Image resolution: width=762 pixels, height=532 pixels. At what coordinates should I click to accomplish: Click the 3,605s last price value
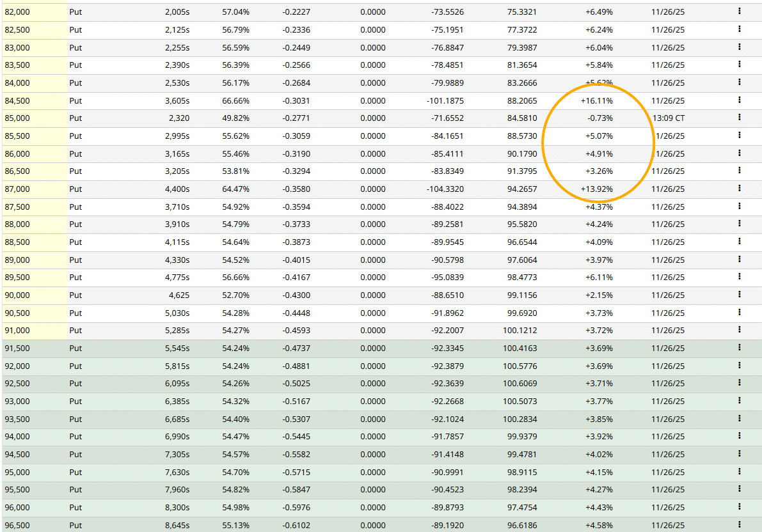[x=177, y=101]
